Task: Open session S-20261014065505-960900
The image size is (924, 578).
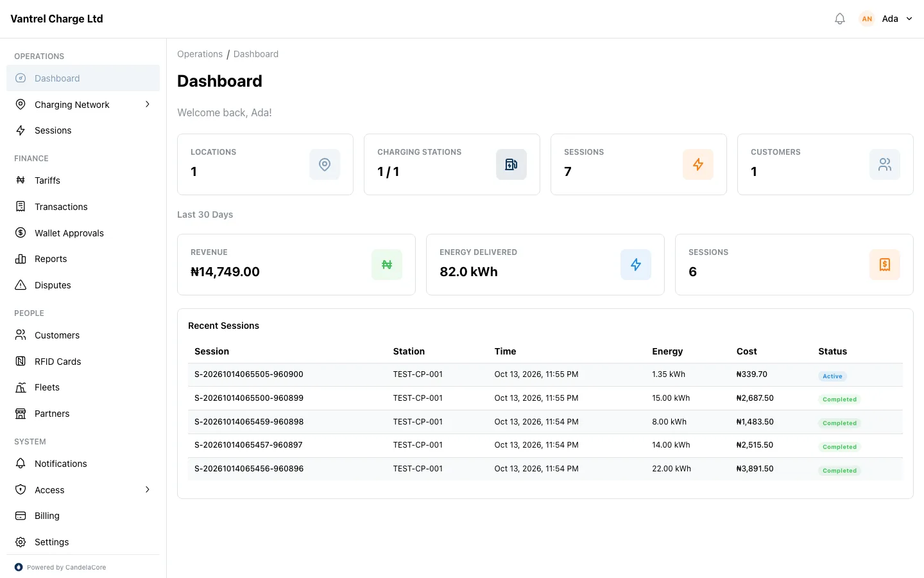Action: pyautogui.click(x=249, y=374)
